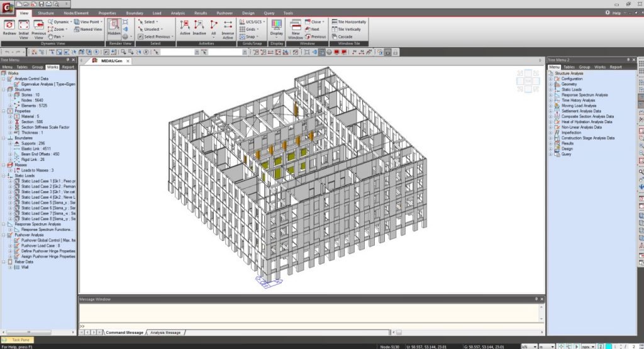Click the Display monitor icon

coord(277,26)
